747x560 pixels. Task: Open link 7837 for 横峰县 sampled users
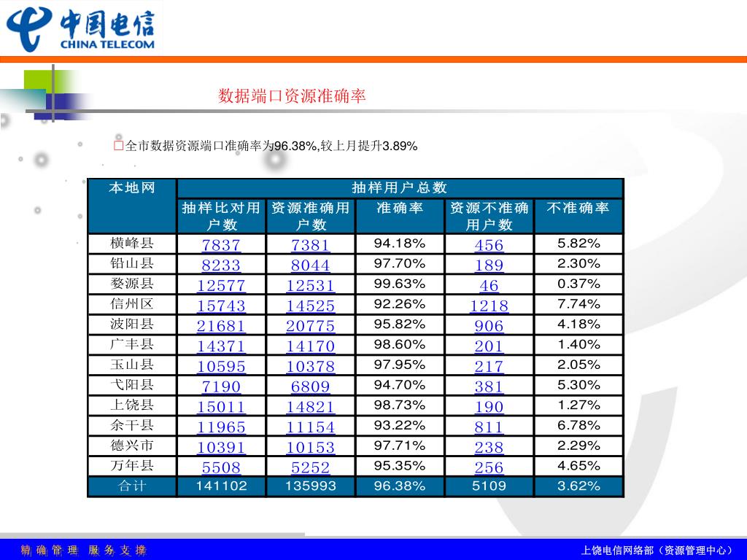click(221, 245)
